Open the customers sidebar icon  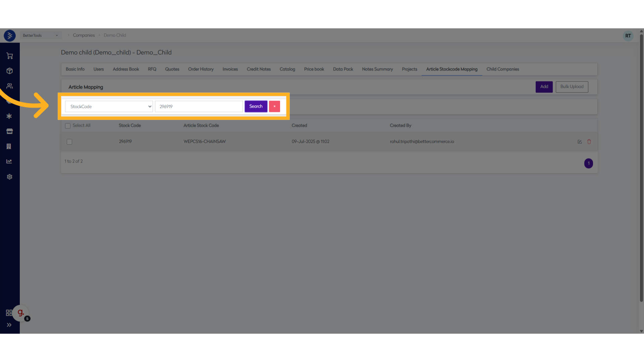9,86
